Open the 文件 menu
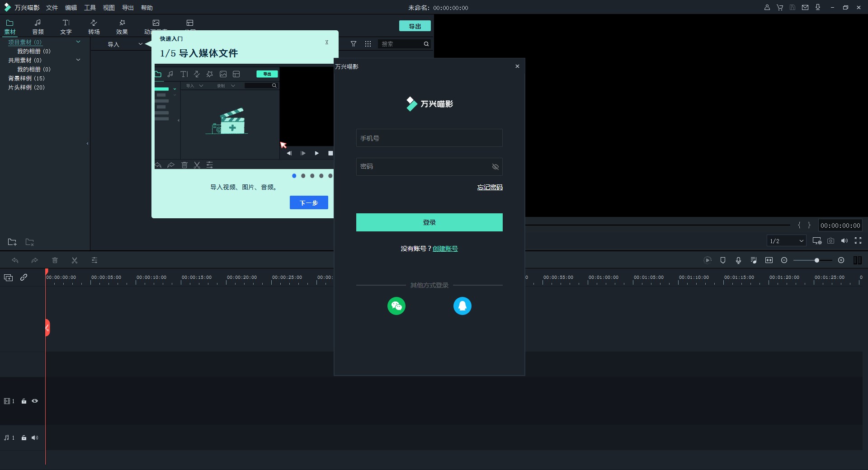The width and height of the screenshot is (868, 470). 52,8
